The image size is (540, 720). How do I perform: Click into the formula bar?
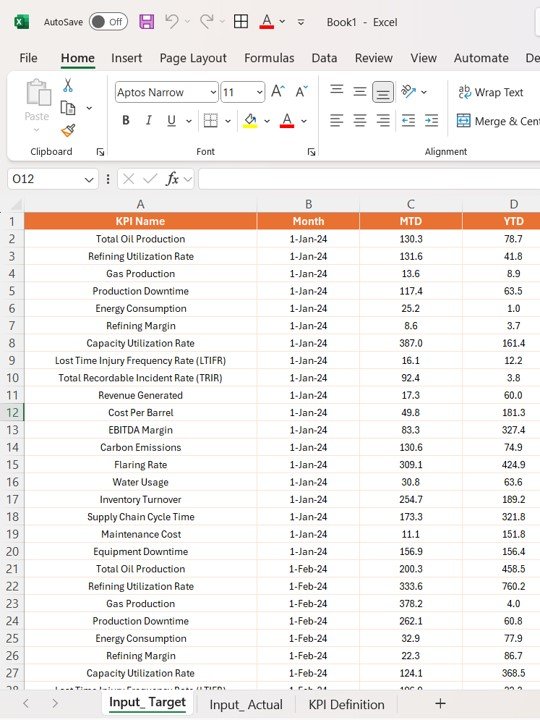click(x=369, y=179)
